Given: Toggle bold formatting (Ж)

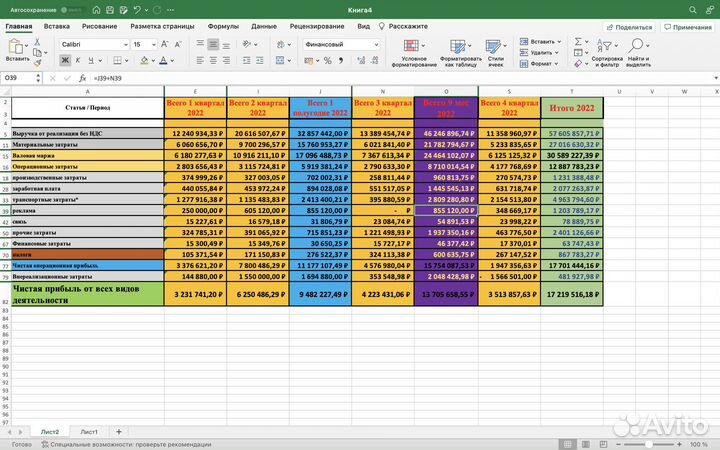Looking at the screenshot, I should [65, 60].
